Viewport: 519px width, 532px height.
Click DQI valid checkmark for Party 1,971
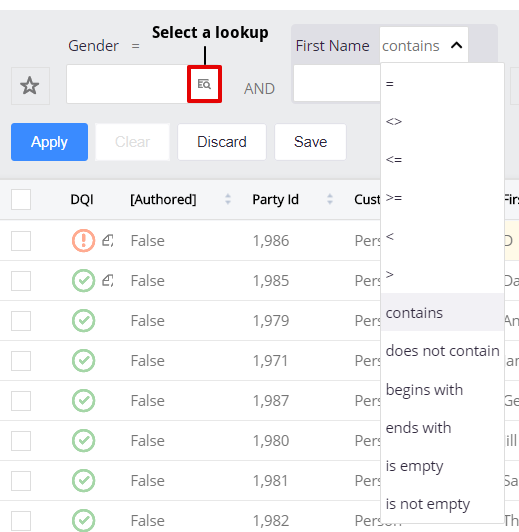[x=83, y=360]
